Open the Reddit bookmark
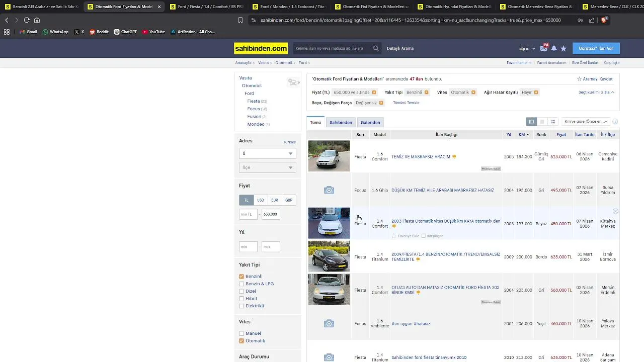644x362 pixels. (99, 32)
